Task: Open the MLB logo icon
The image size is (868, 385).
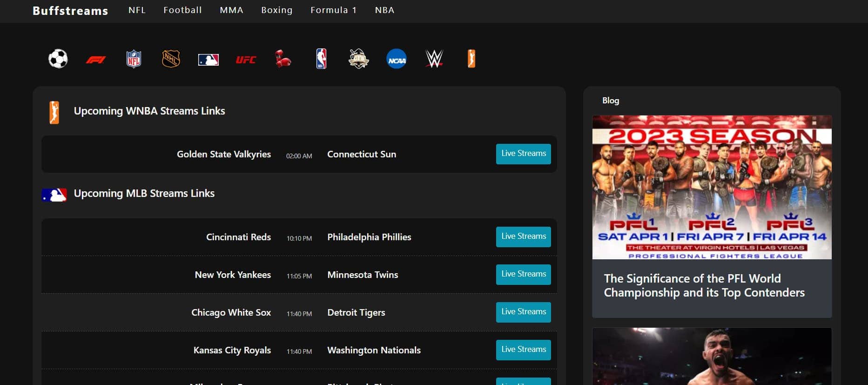Action: pos(208,60)
